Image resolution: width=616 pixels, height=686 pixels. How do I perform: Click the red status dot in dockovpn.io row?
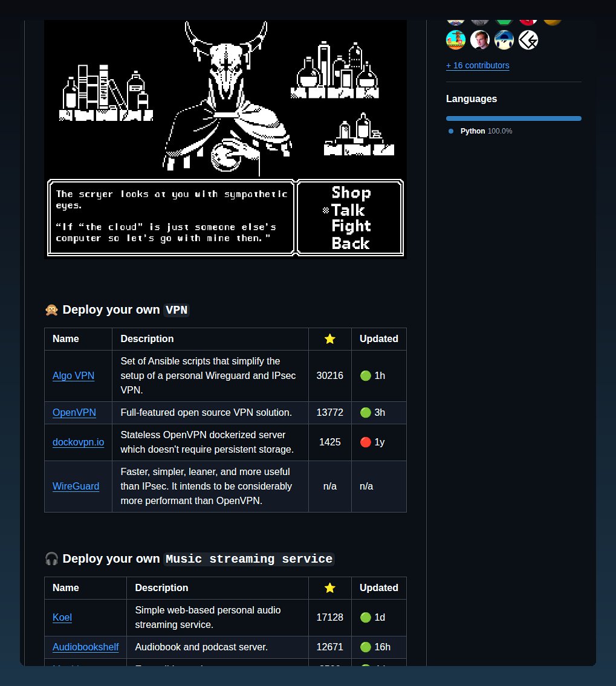366,442
